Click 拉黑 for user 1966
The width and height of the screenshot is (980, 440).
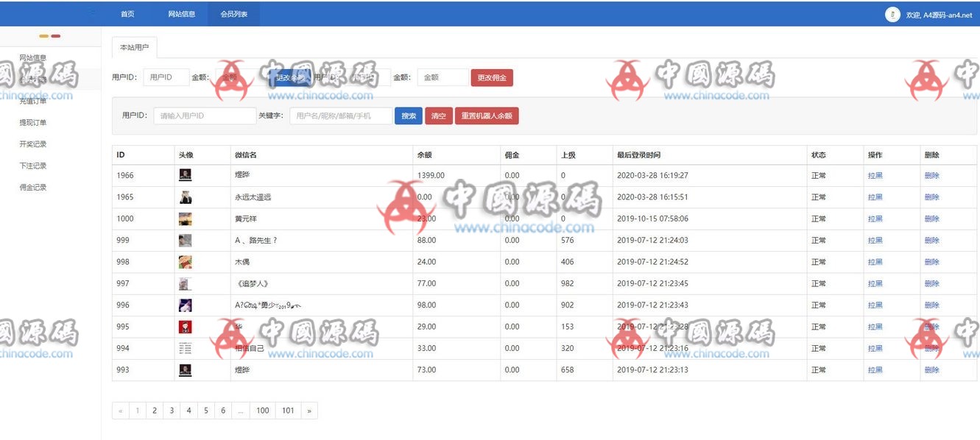(875, 175)
